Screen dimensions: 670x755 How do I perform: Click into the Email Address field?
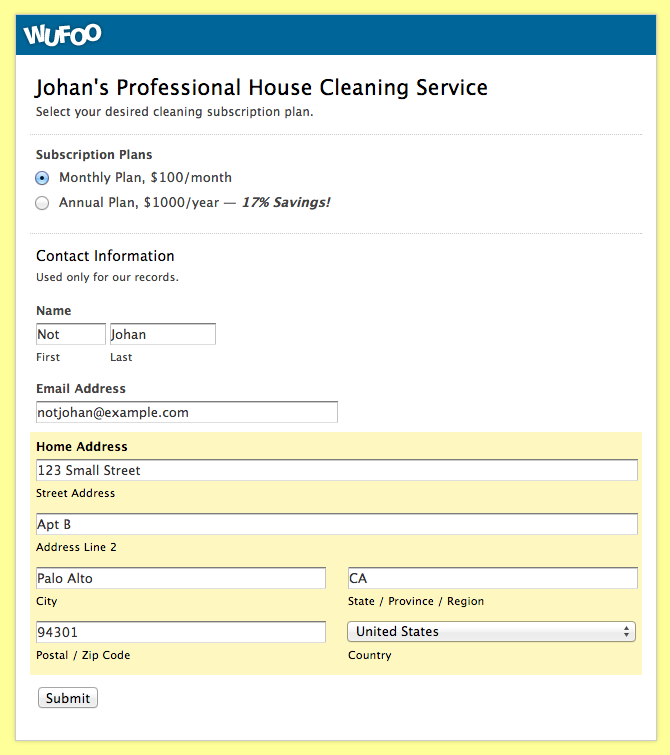pos(186,412)
